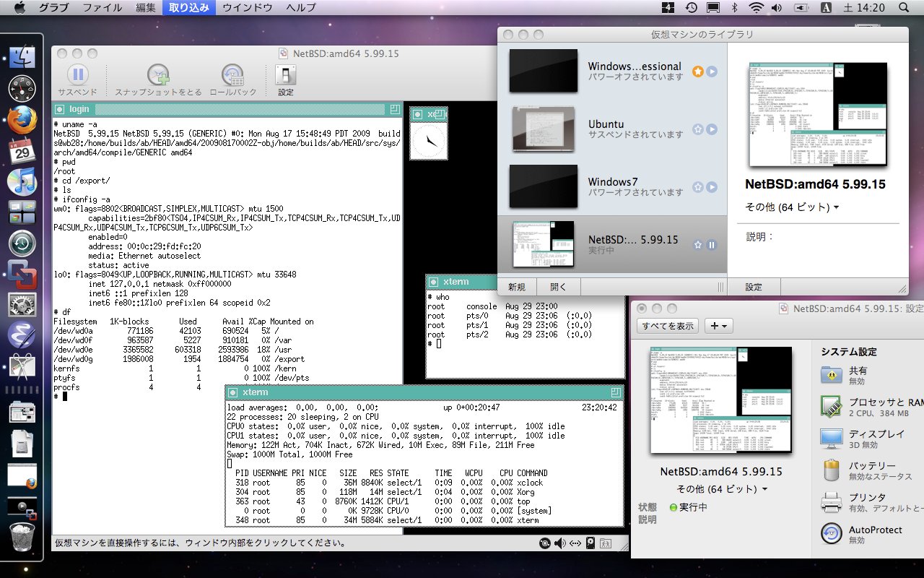Open the Trash in the Dock
Screen dimensions: 924x578
(x=22, y=537)
